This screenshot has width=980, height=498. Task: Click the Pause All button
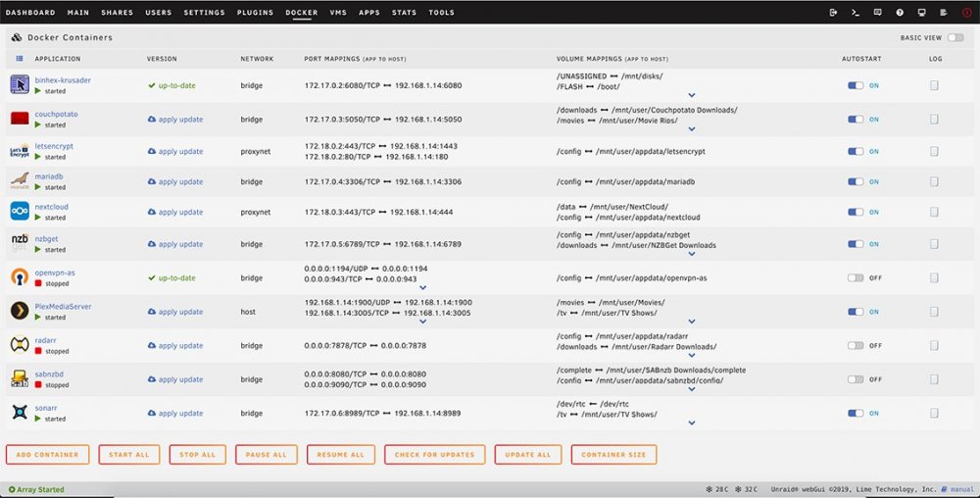[x=267, y=455]
